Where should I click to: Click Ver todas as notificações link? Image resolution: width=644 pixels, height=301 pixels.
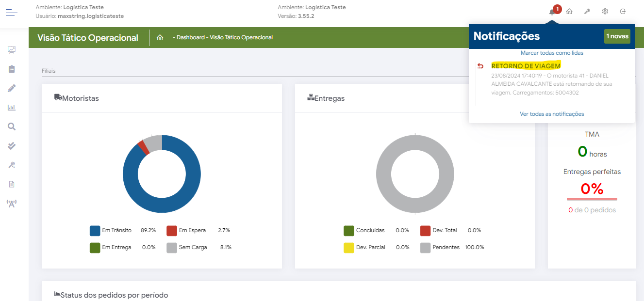click(552, 114)
